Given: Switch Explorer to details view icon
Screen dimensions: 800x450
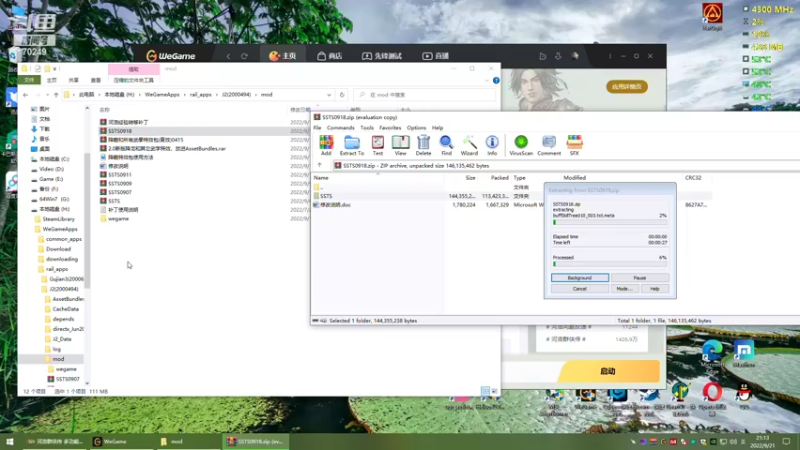Looking at the screenshot, I should 485,391.
